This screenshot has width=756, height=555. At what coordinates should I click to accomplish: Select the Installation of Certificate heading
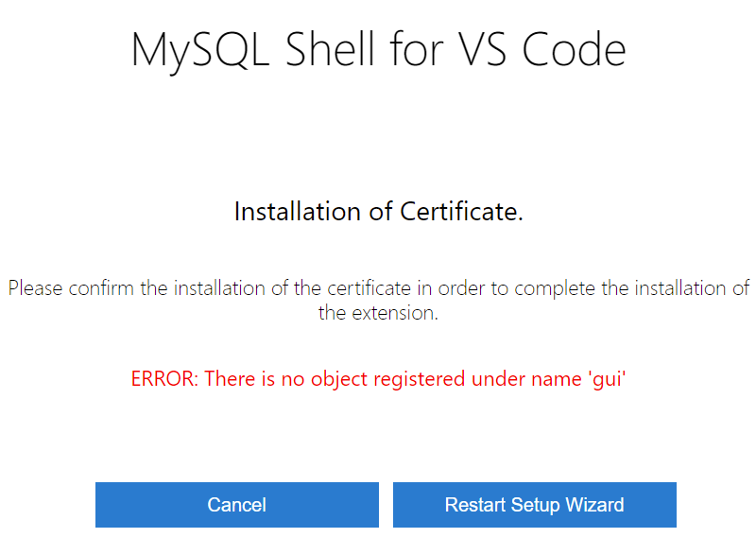pyautogui.click(x=379, y=212)
